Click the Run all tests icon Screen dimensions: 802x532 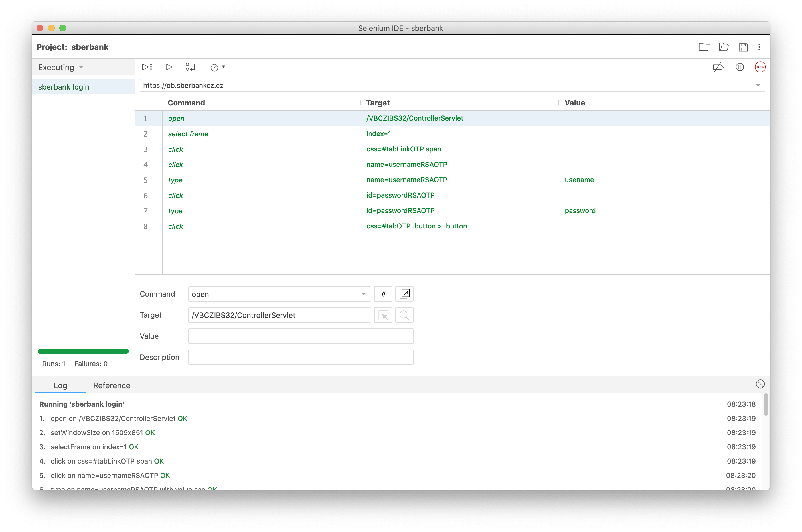click(x=147, y=67)
